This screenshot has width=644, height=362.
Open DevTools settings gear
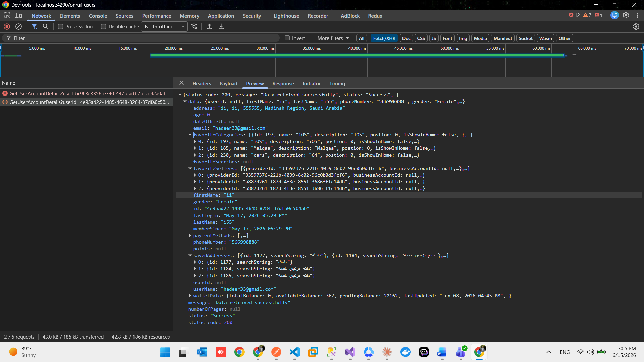[x=626, y=15]
